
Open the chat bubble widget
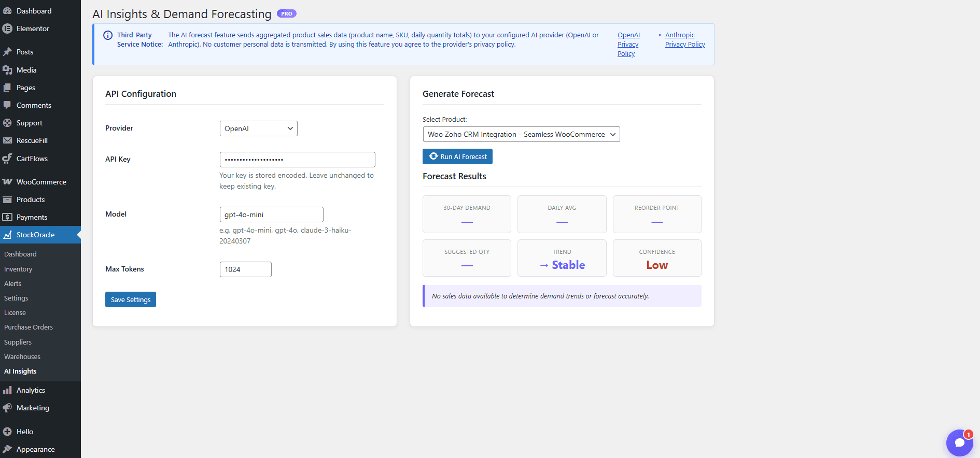click(x=960, y=443)
